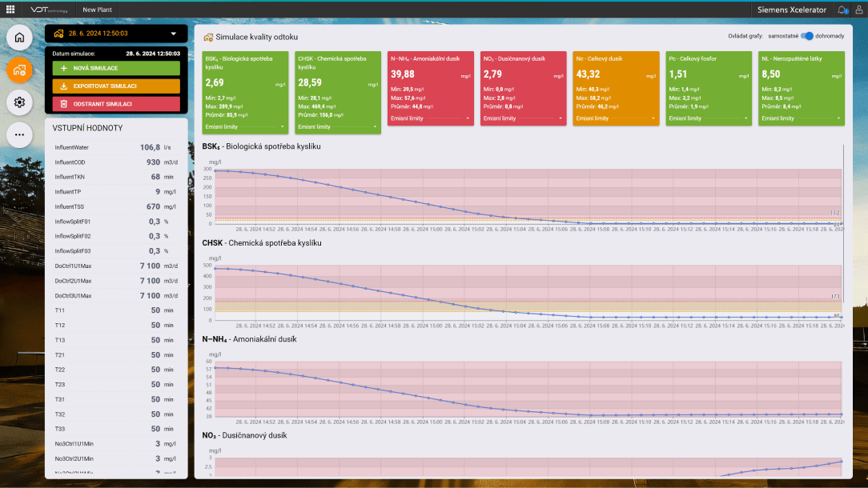Open the app launcher grid icon
868x488 pixels.
point(10,10)
